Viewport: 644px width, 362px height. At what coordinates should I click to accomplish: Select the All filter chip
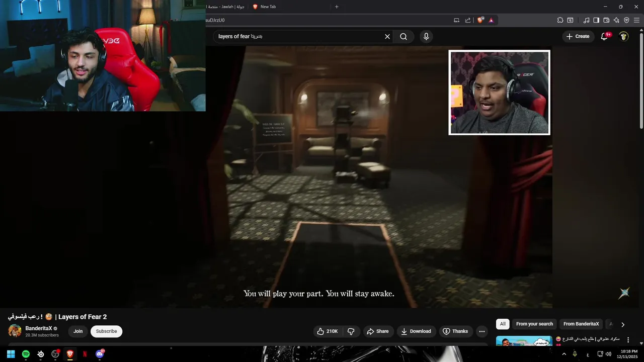pyautogui.click(x=503, y=324)
